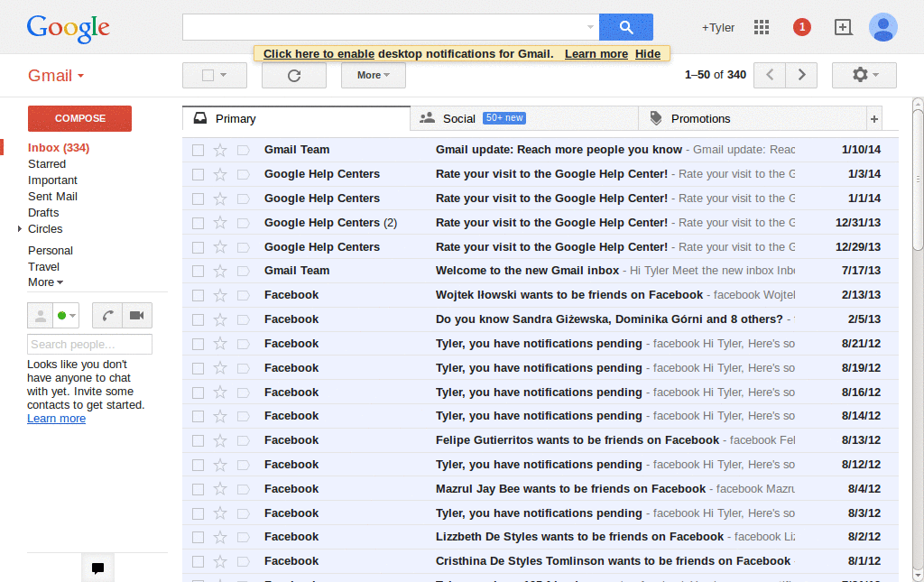This screenshot has width=924, height=582.
Task: Select the Facebook 8/21/12 email checkbox
Action: tap(198, 344)
